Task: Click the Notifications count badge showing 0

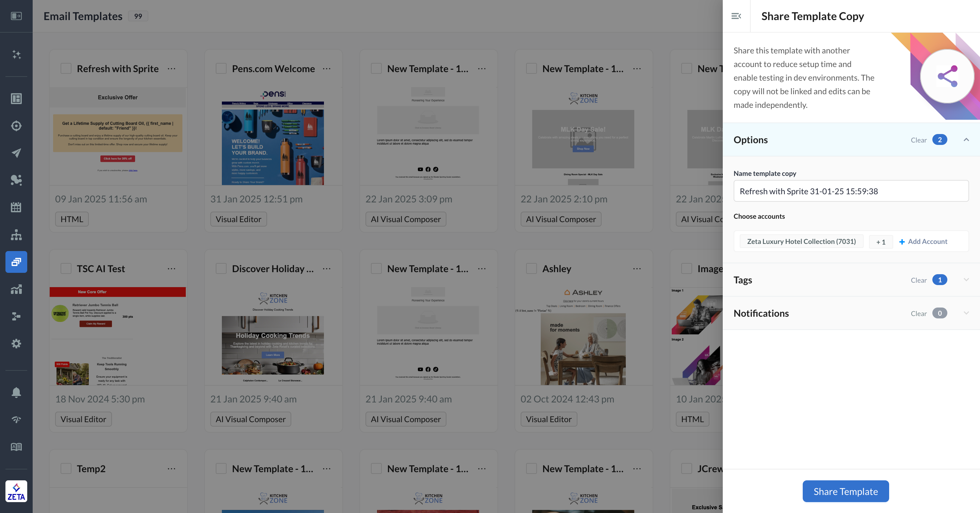Action: pyautogui.click(x=940, y=313)
